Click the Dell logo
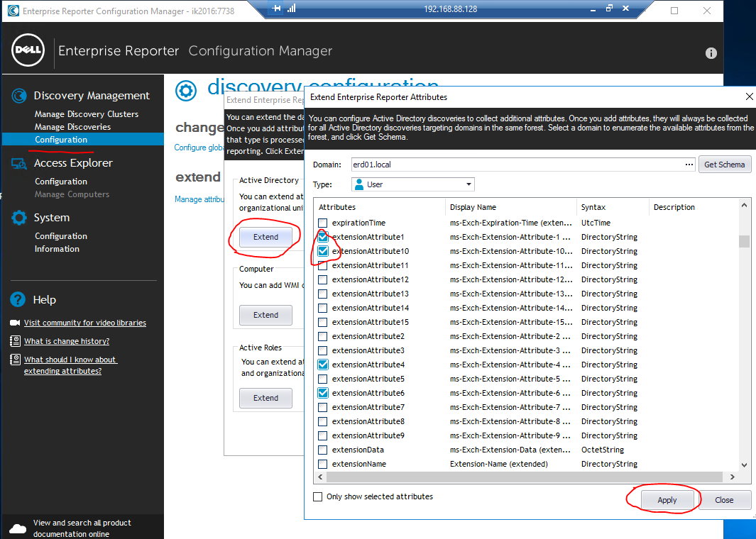 coord(28,50)
